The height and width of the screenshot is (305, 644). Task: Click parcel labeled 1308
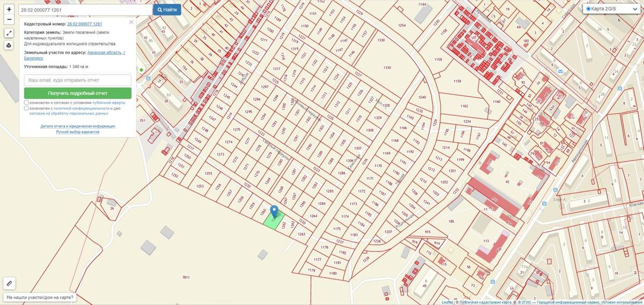(369, 130)
